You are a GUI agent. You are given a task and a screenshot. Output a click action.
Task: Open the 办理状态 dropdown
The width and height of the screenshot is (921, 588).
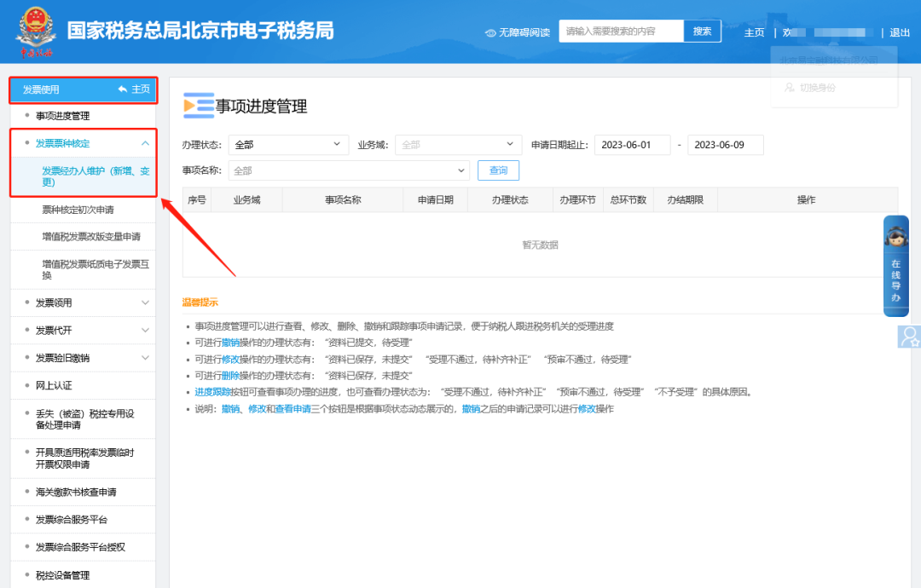(x=288, y=145)
